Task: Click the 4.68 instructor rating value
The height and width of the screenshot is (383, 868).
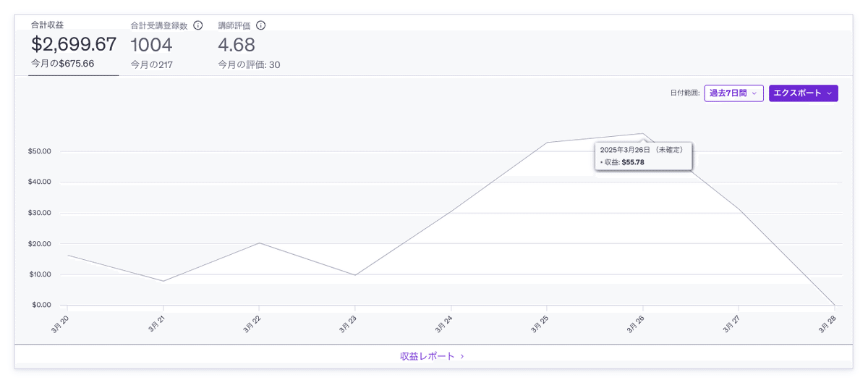Action: coord(237,45)
